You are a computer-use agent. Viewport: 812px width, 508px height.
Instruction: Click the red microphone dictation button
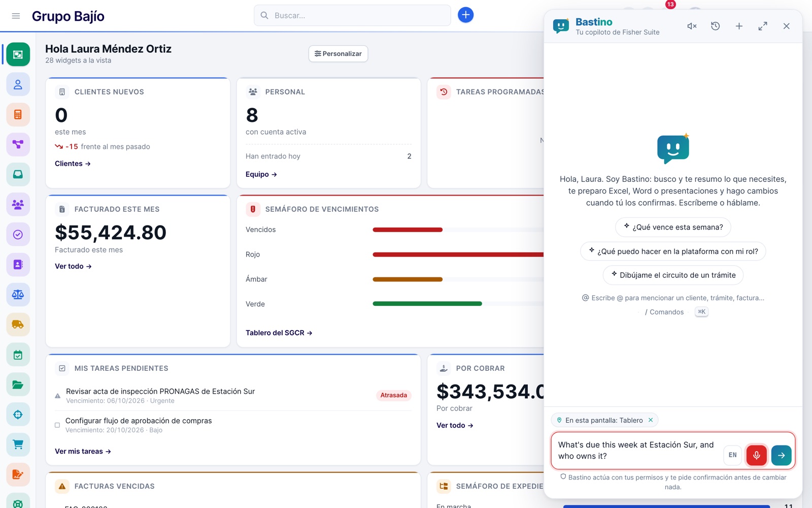tap(756, 455)
